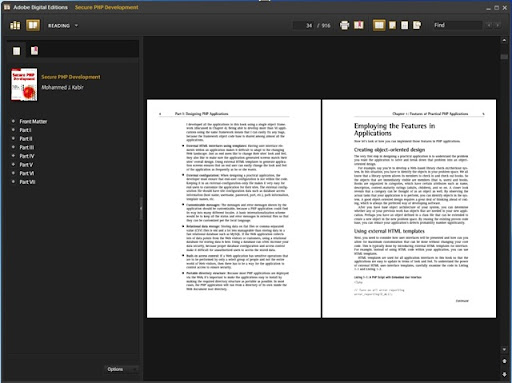Open Part II in table of contents
512x383 pixels.
coord(26,139)
